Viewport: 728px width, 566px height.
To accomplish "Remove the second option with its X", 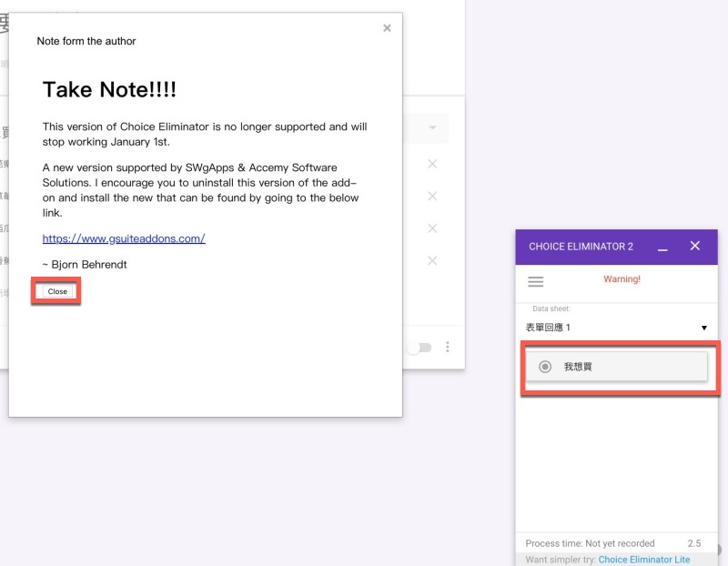I will [431, 196].
